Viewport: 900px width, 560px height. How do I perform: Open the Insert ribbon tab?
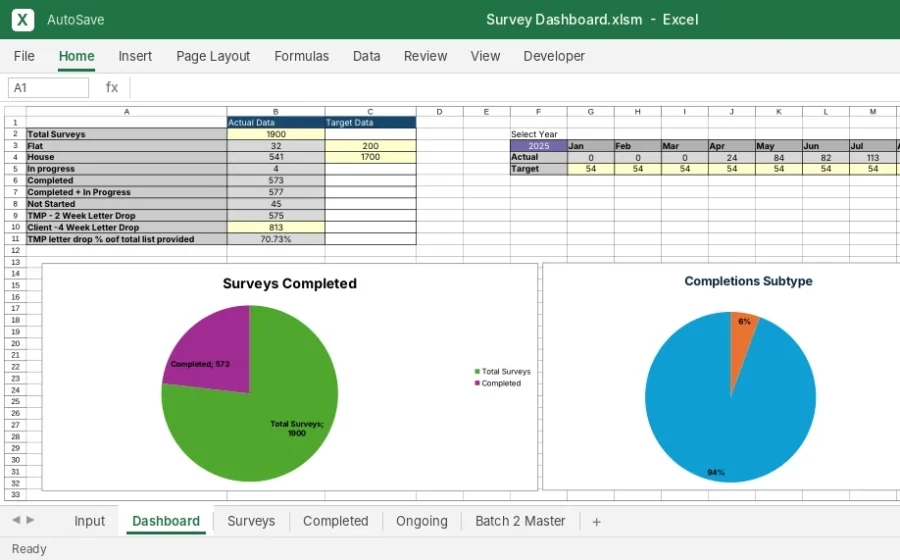coord(135,56)
